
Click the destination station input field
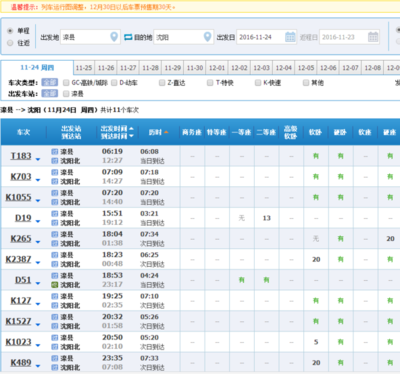pos(184,37)
